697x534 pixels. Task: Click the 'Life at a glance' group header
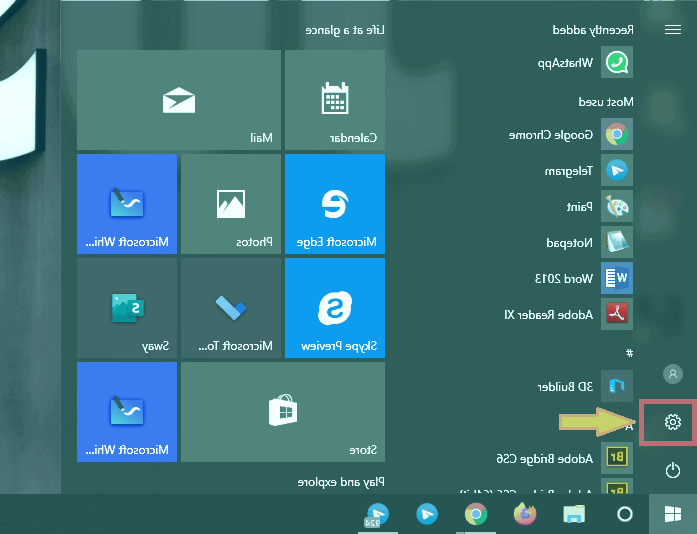click(345, 30)
